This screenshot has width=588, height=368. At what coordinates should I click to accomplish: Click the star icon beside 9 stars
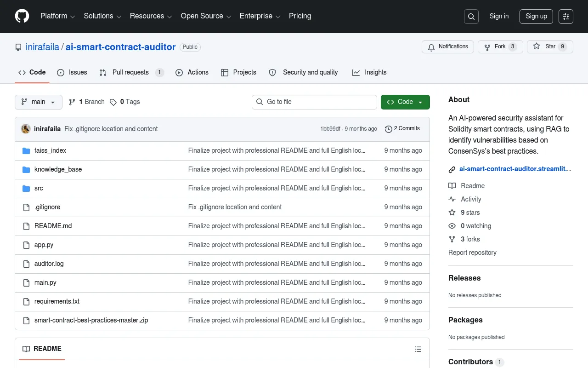[452, 213]
